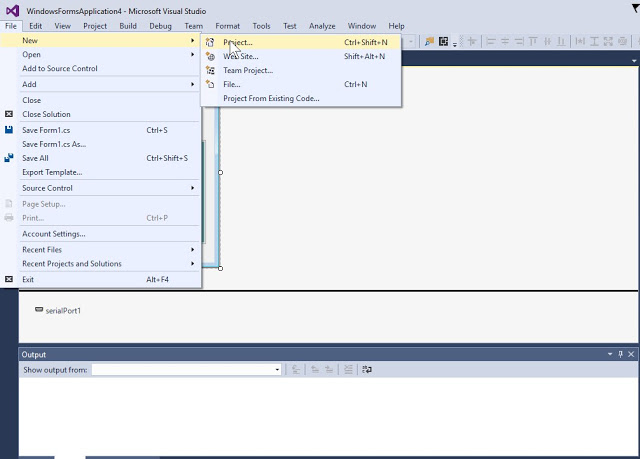Viewport: 640px width, 459px height.
Task: Open the Show output from combo box
Action: pyautogui.click(x=187, y=370)
